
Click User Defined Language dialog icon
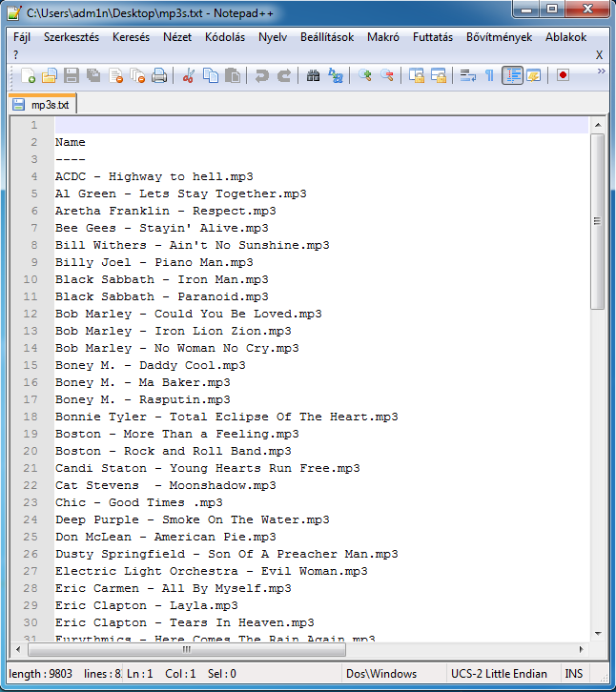click(x=534, y=76)
